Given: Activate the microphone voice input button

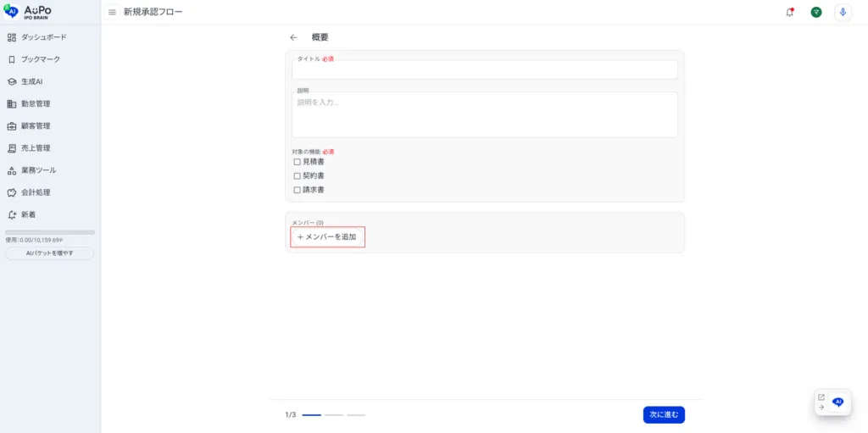Looking at the screenshot, I should point(843,12).
